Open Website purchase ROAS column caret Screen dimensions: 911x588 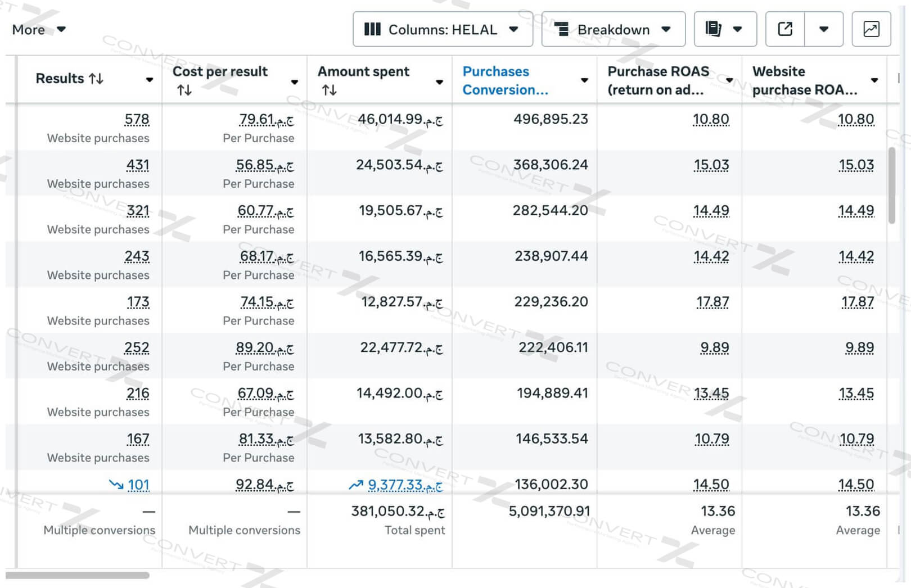coord(874,80)
